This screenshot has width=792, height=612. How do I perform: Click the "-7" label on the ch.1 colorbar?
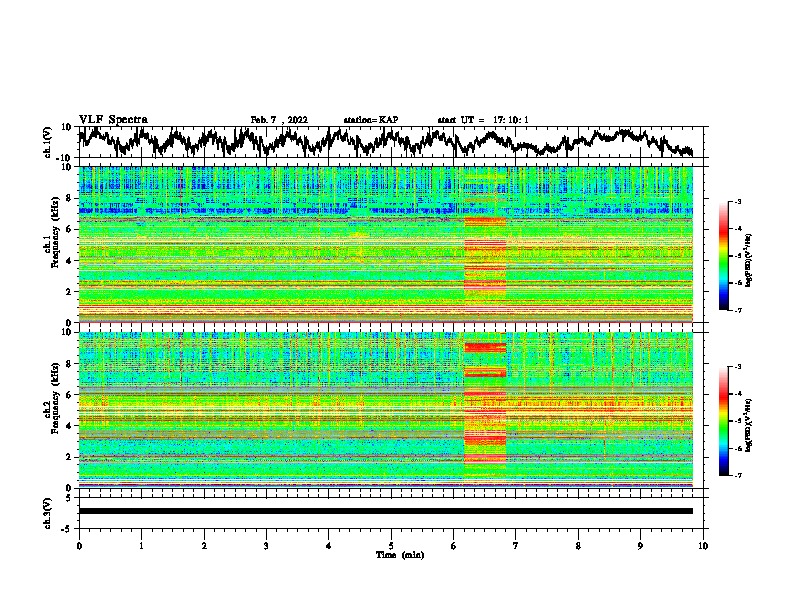(x=737, y=310)
